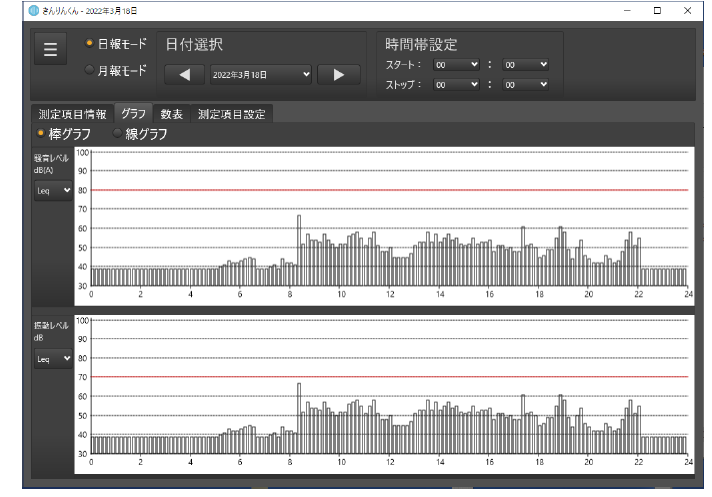Image resolution: width=712 pixels, height=497 pixels.
Task: Switch to the 数表 tab
Action: [x=171, y=114]
